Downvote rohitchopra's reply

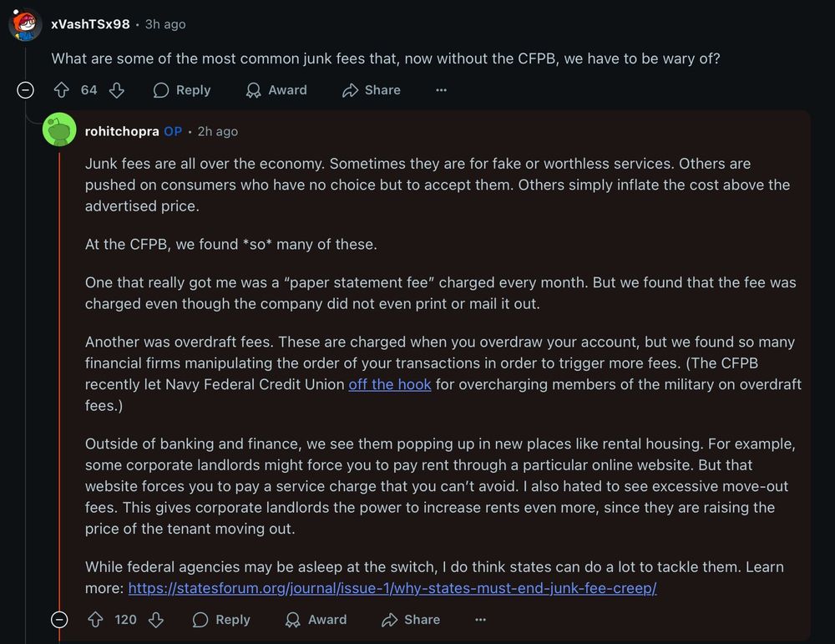[x=156, y=620]
